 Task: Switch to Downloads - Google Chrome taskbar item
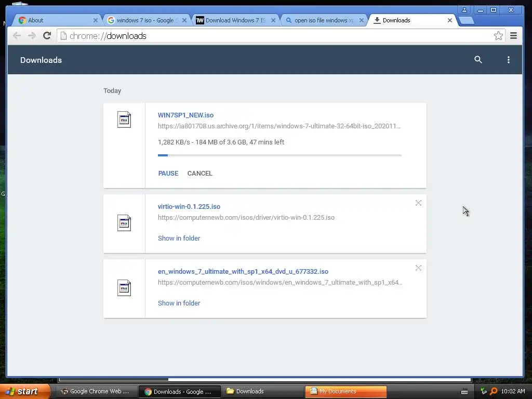point(179,392)
